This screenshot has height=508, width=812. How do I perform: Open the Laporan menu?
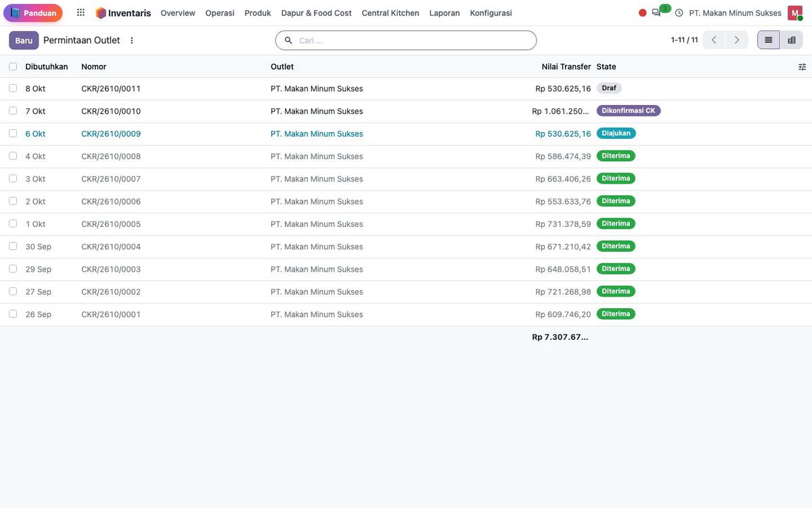click(445, 13)
